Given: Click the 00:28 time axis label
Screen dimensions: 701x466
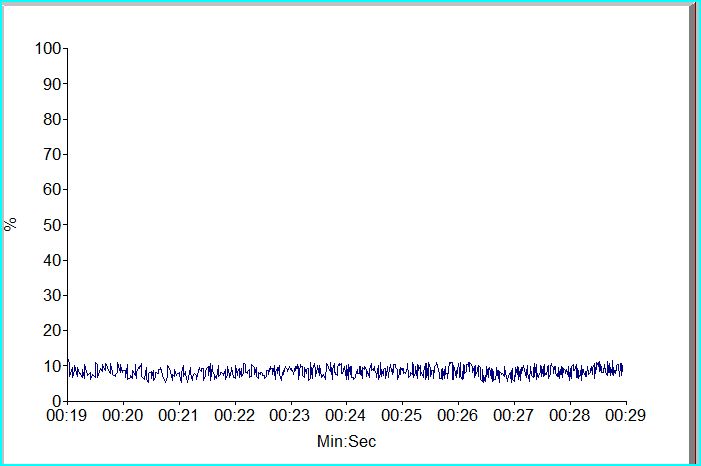Looking at the screenshot, I should pyautogui.click(x=570, y=415).
